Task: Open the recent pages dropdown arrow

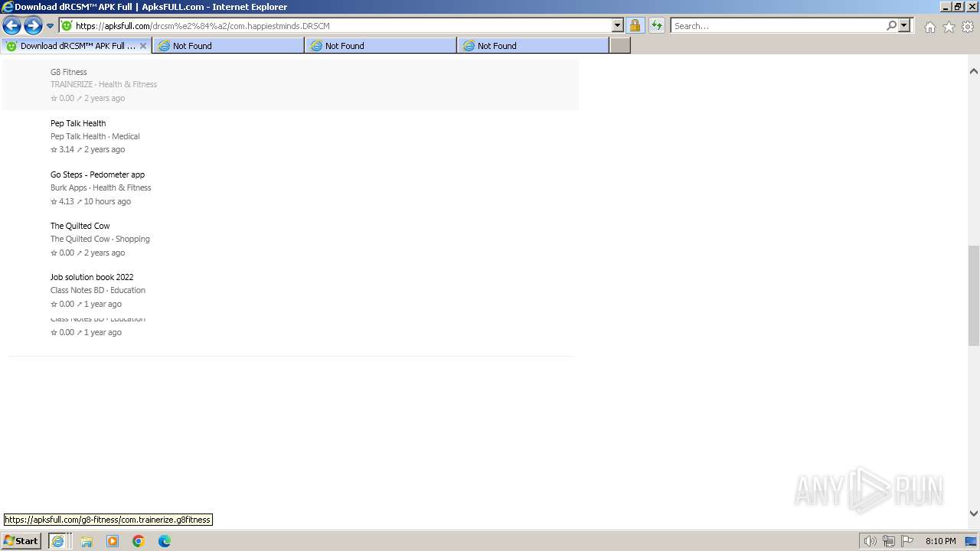Action: pyautogui.click(x=51, y=26)
